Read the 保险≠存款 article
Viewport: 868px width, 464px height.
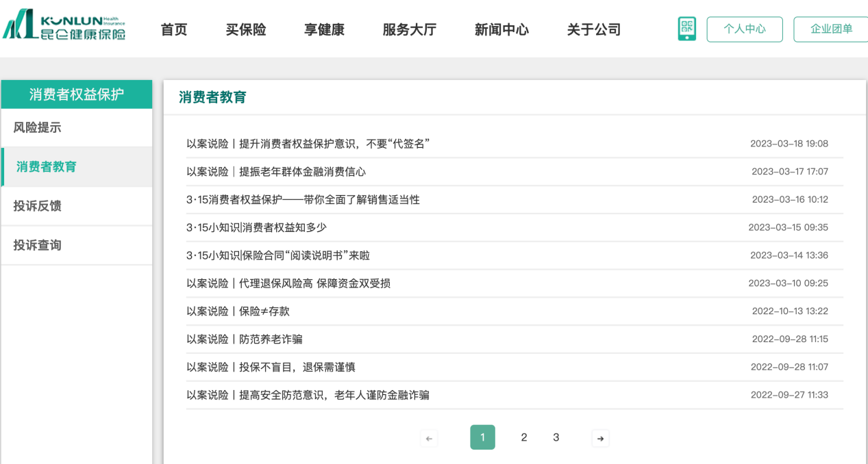pyautogui.click(x=238, y=311)
